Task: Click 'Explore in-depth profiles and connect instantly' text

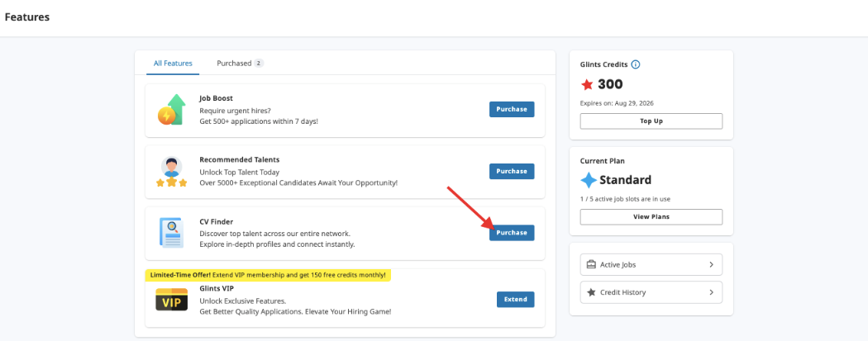Action: (277, 244)
